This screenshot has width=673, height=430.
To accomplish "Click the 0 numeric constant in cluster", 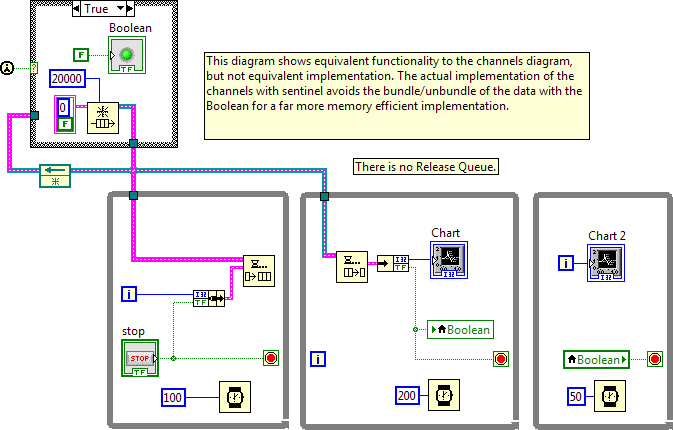I will pos(63,107).
